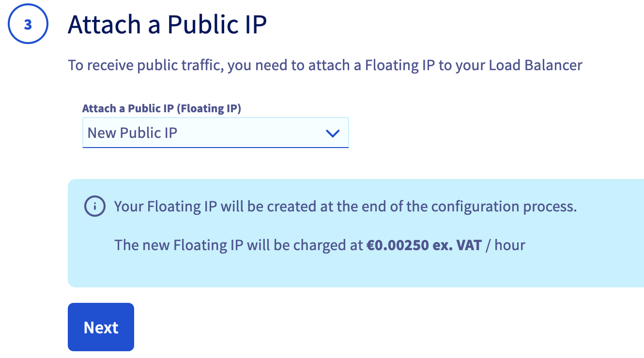Click the 'i' symbol beside the Floating IP notice
This screenshot has height=358, width=644.
pos(95,206)
